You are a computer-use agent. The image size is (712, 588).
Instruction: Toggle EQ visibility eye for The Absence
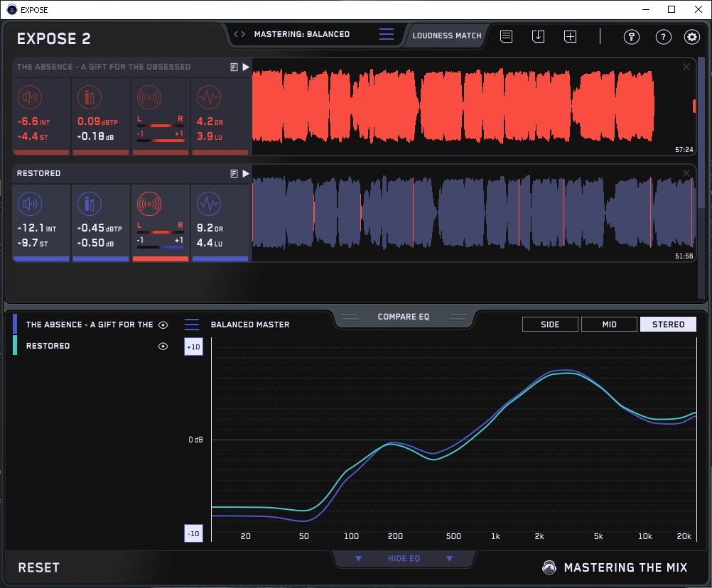(x=163, y=325)
